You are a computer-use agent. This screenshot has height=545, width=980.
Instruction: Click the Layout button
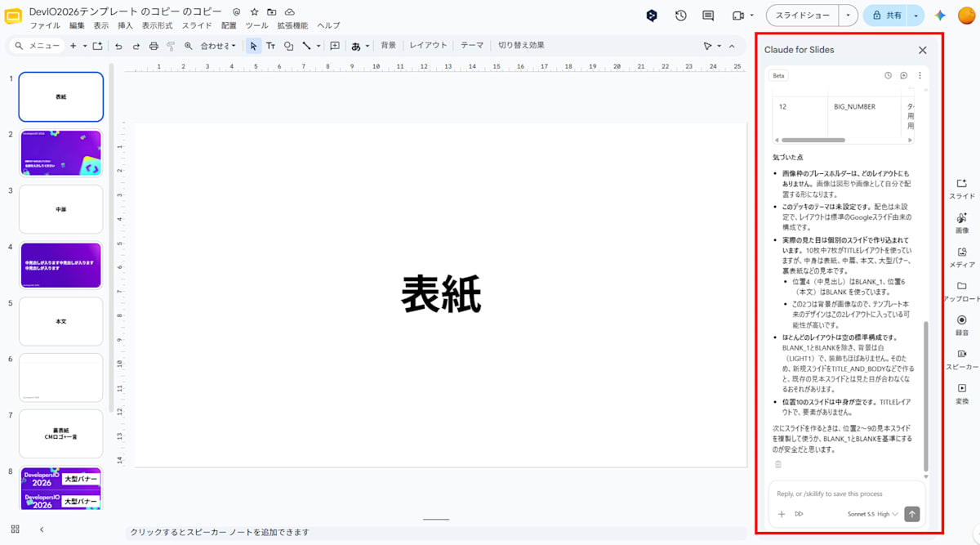coord(428,46)
